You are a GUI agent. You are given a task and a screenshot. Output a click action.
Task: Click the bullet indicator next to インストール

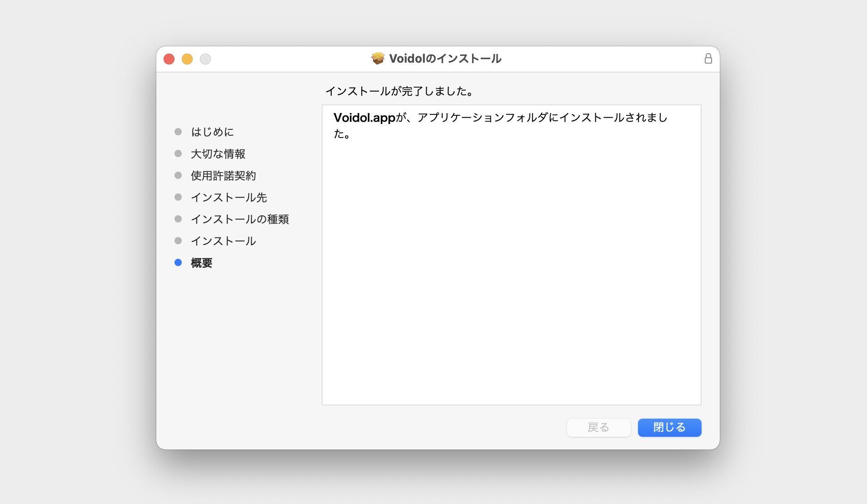(x=178, y=241)
